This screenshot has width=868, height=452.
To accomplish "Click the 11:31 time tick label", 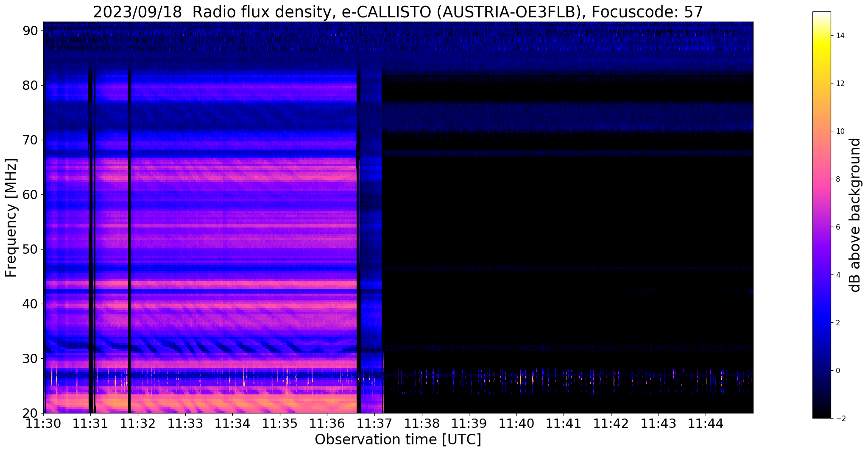I will (90, 424).
